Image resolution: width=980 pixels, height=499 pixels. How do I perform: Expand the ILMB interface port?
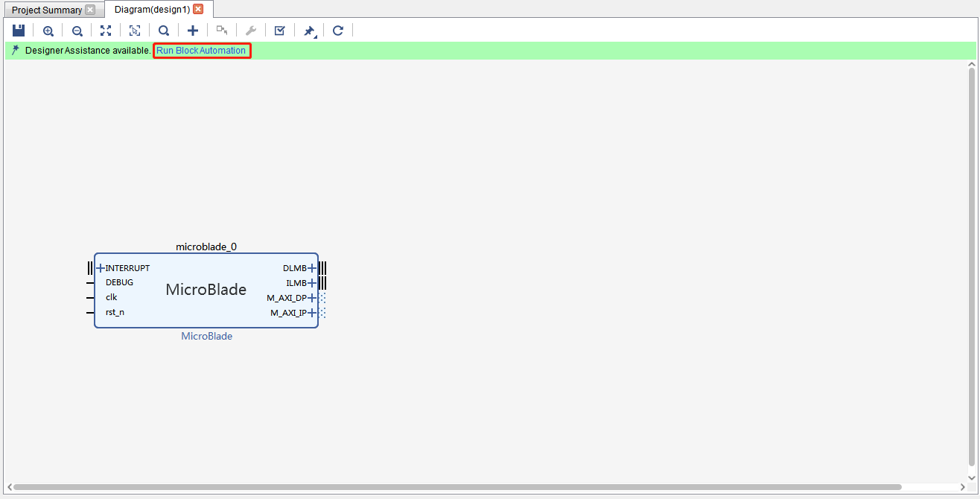312,283
